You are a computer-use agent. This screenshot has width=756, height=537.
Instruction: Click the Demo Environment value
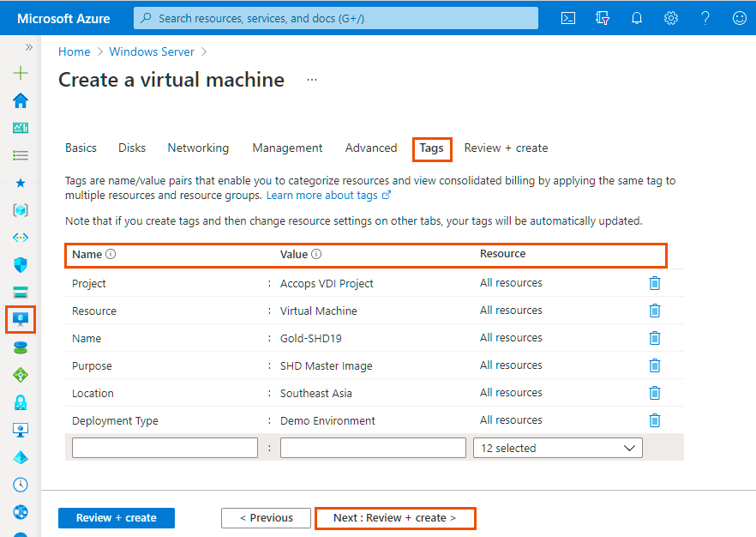click(x=327, y=421)
